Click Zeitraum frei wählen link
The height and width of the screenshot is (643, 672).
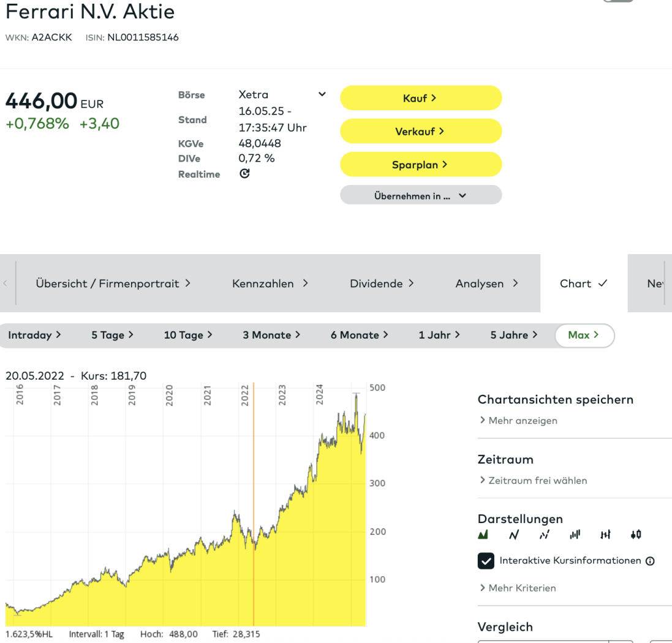pos(534,481)
